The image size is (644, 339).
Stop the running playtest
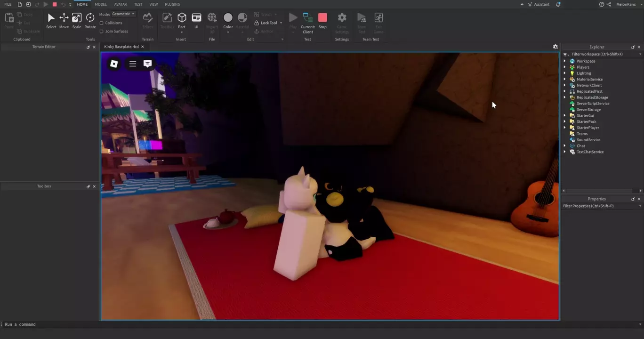click(x=322, y=20)
